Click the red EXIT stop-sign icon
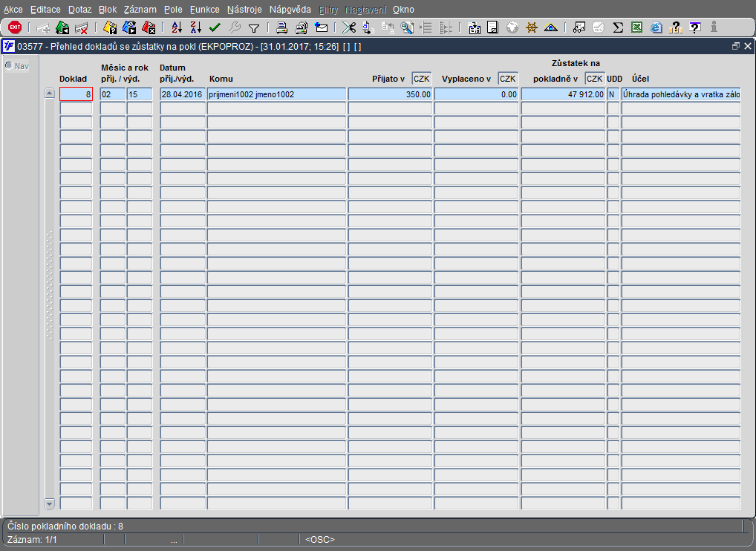 click(15, 27)
